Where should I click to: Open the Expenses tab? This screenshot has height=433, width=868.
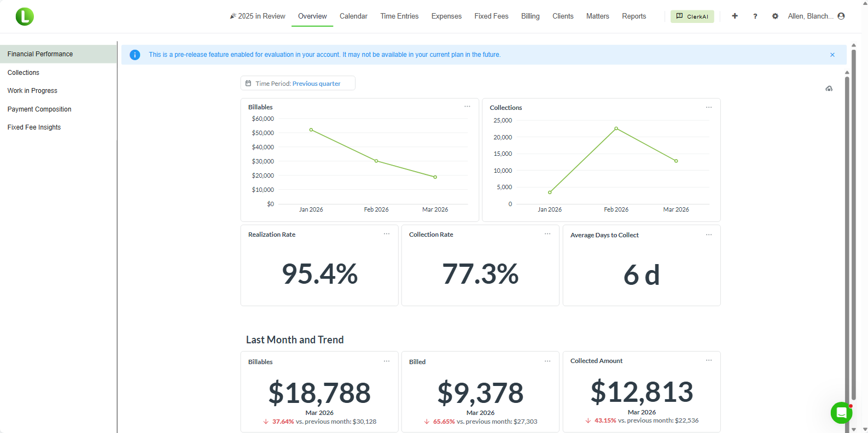[446, 16]
